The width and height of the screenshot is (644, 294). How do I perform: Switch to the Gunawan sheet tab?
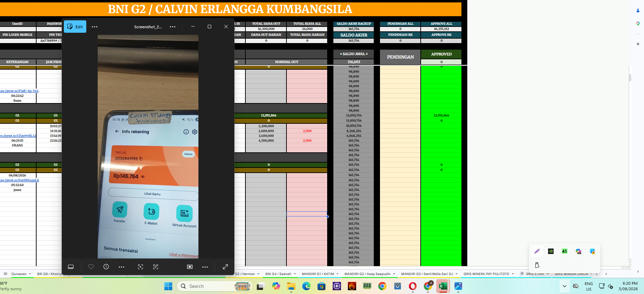point(19,274)
